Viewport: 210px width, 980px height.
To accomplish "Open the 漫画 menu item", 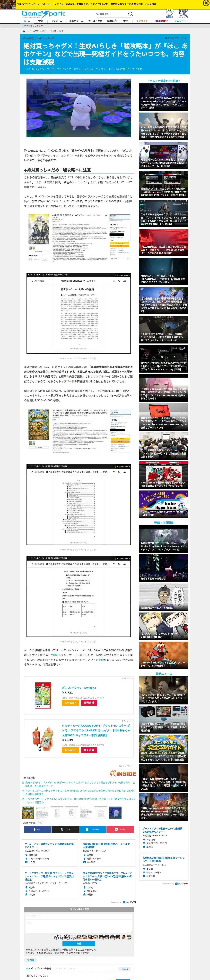I will 125,21.
